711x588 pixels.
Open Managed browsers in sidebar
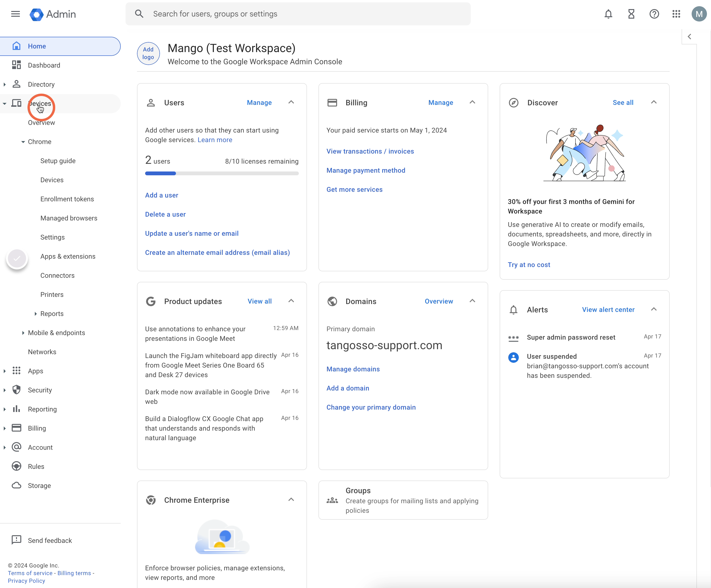tap(69, 218)
